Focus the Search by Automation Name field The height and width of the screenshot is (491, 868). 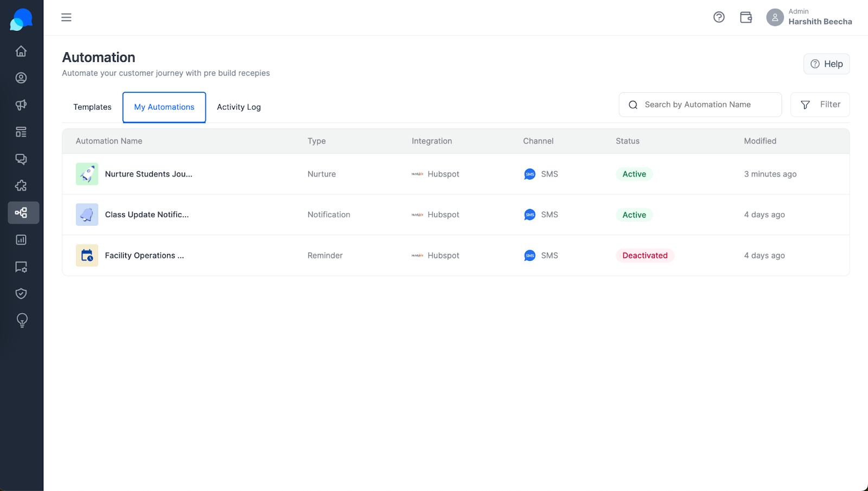pyautogui.click(x=700, y=105)
